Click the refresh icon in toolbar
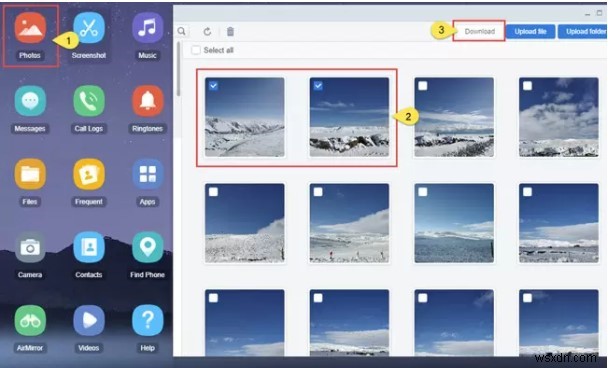Image resolution: width=608 pixels, height=368 pixels. 207,32
